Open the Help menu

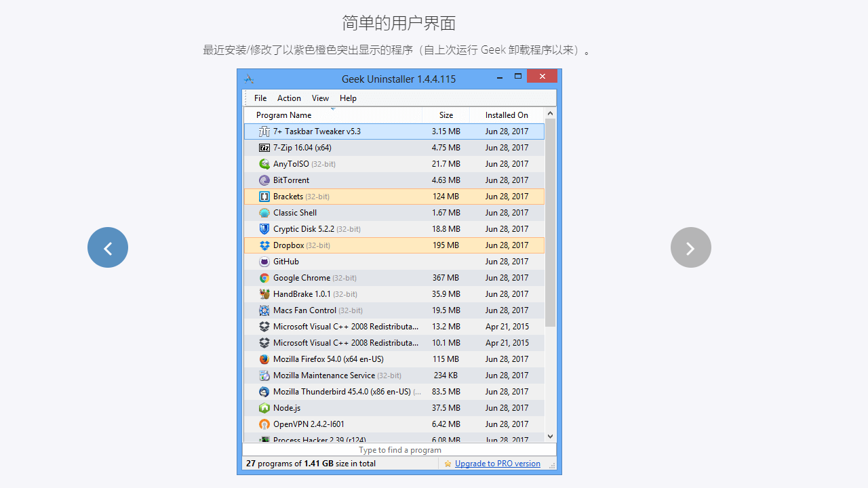click(348, 98)
